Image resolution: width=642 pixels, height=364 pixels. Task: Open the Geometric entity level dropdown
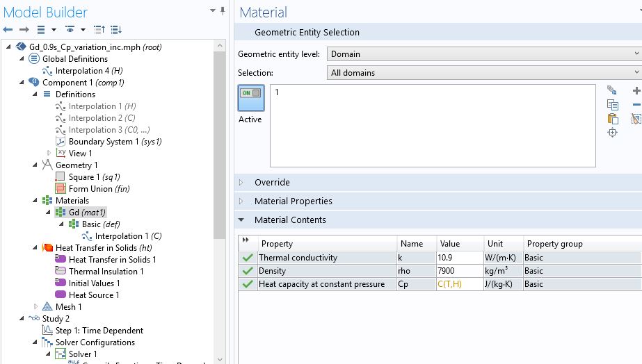click(x=484, y=54)
